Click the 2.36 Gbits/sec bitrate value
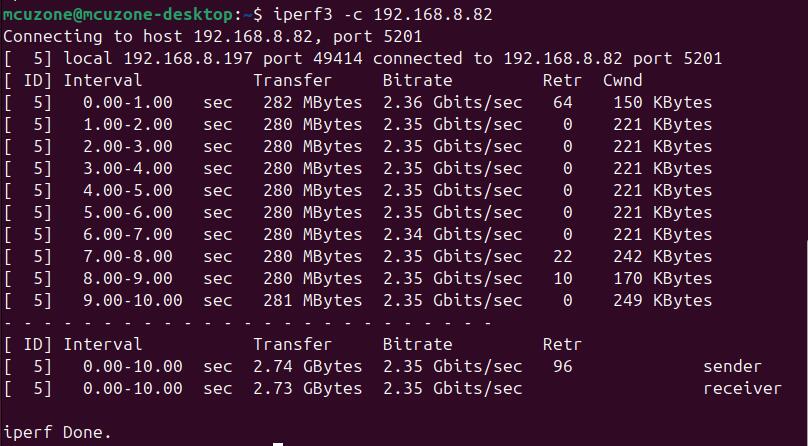The height and width of the screenshot is (446, 808). pos(452,102)
